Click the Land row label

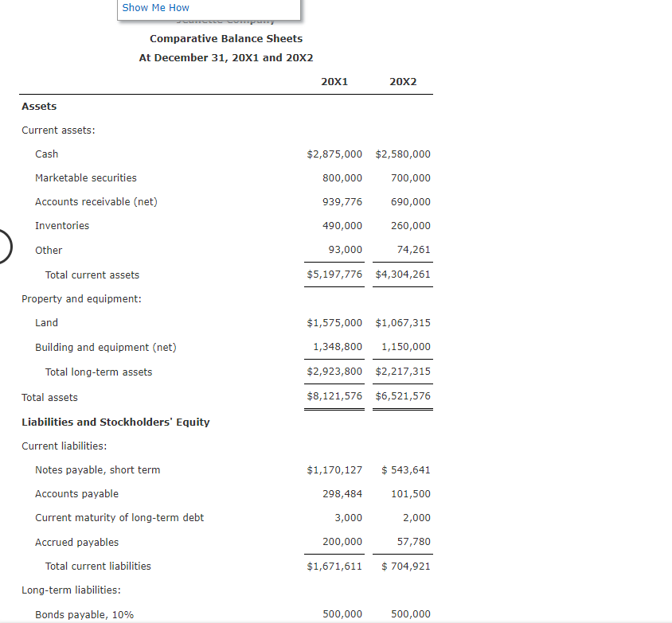pos(46,323)
